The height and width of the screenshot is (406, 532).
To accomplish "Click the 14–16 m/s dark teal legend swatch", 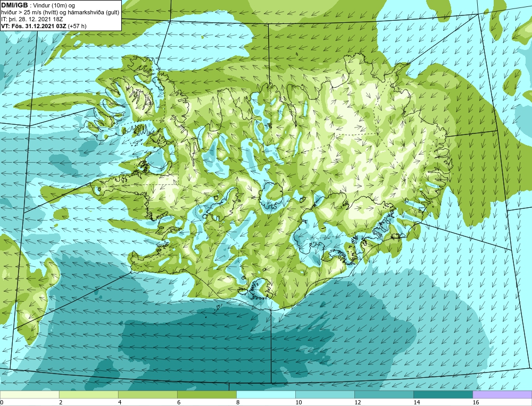I will point(443,394).
